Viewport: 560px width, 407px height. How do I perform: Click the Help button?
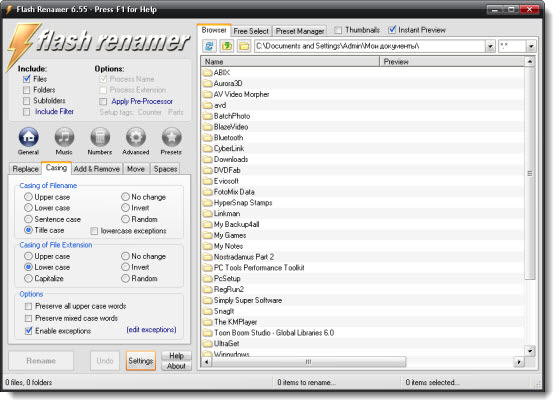(x=176, y=356)
